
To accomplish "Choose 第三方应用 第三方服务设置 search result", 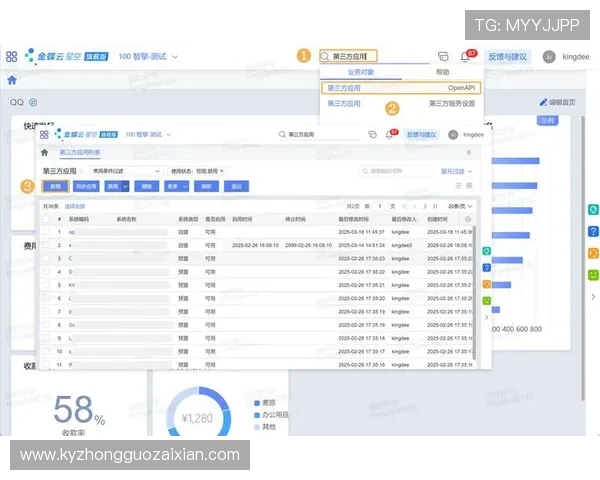I will (401, 103).
